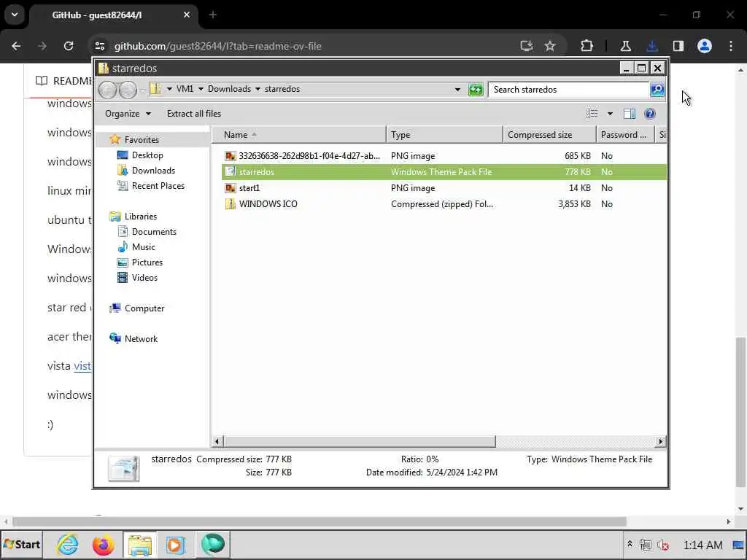Open the Videos library

coord(144,278)
